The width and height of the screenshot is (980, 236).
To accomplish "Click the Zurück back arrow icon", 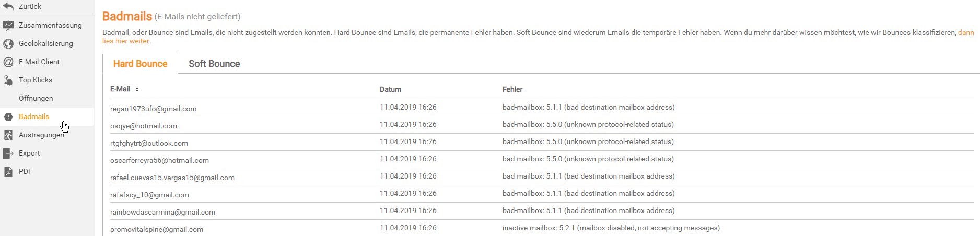I will [x=8, y=6].
